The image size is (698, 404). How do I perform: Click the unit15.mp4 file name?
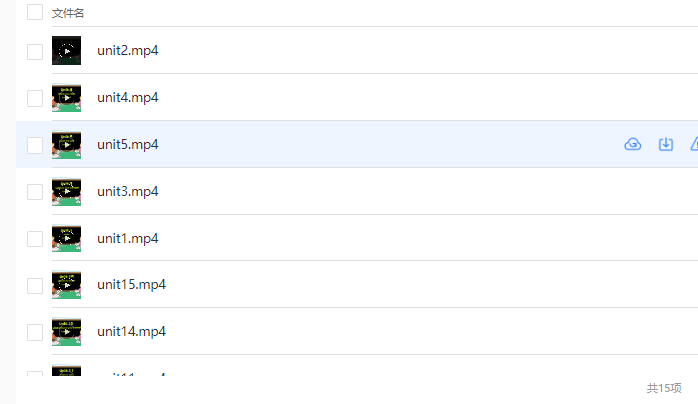point(131,285)
